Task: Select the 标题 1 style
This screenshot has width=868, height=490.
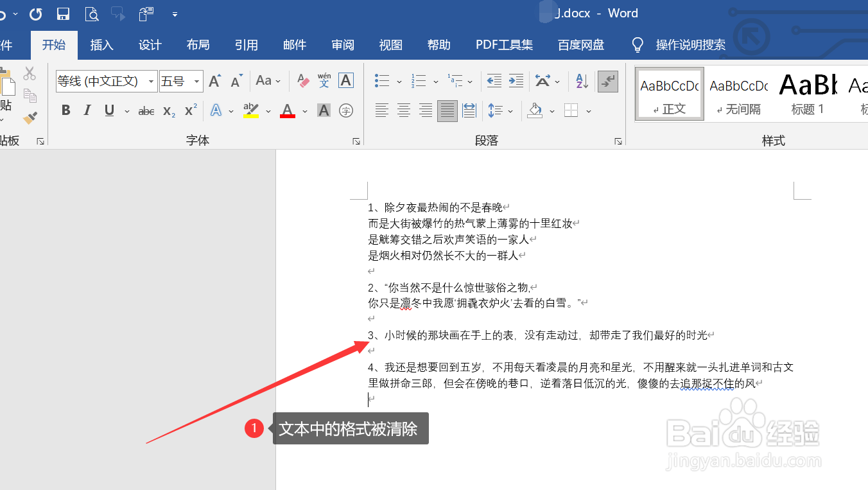Action: tap(808, 94)
